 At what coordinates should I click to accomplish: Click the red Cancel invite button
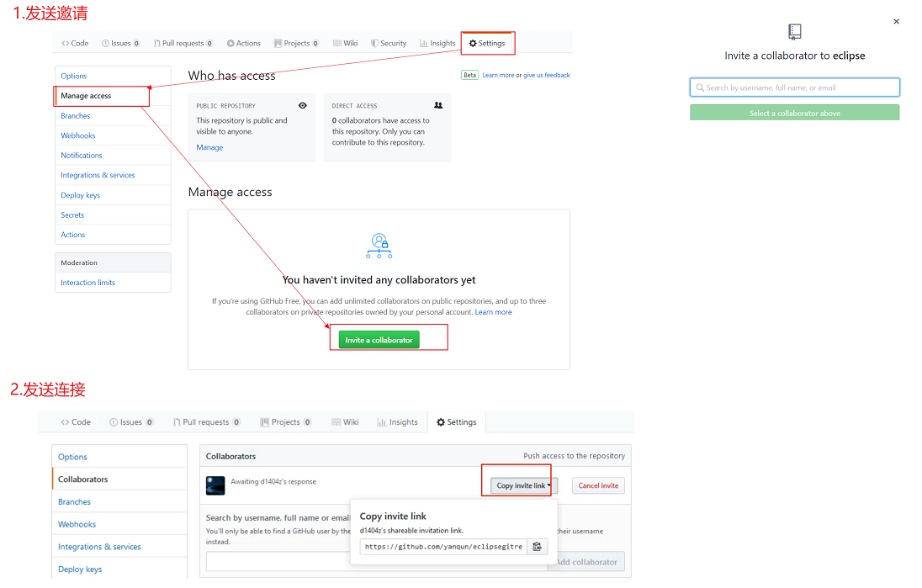pos(598,485)
